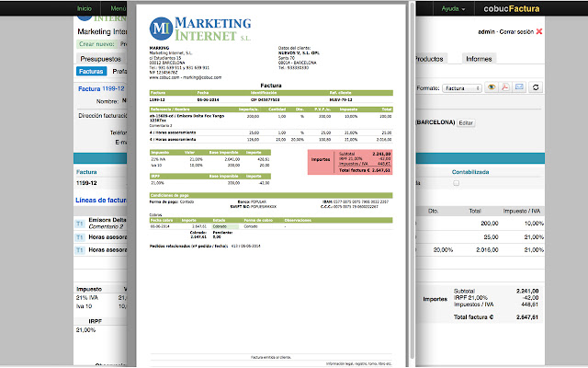Click the email envelope icon
Screen dimensions: 588x368
518,88
